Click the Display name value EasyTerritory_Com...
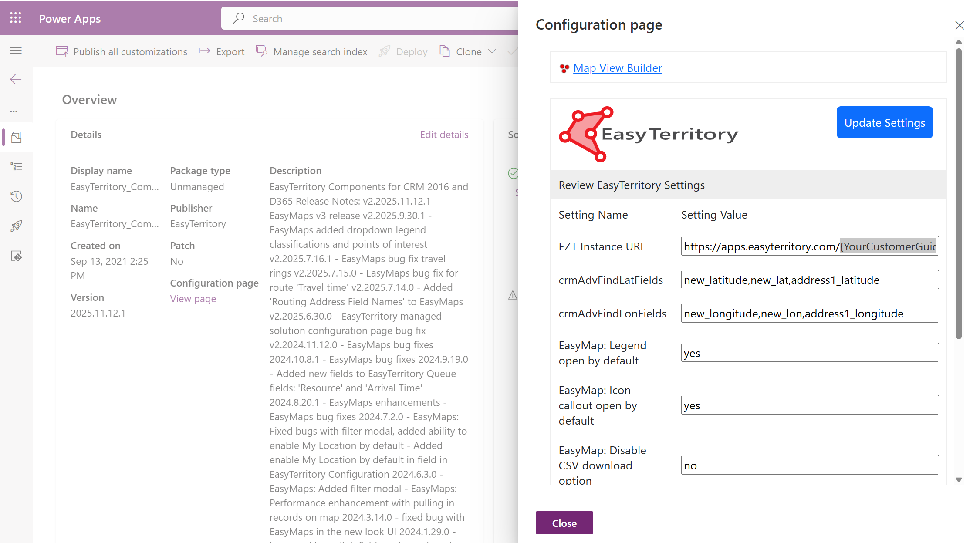 [x=115, y=187]
